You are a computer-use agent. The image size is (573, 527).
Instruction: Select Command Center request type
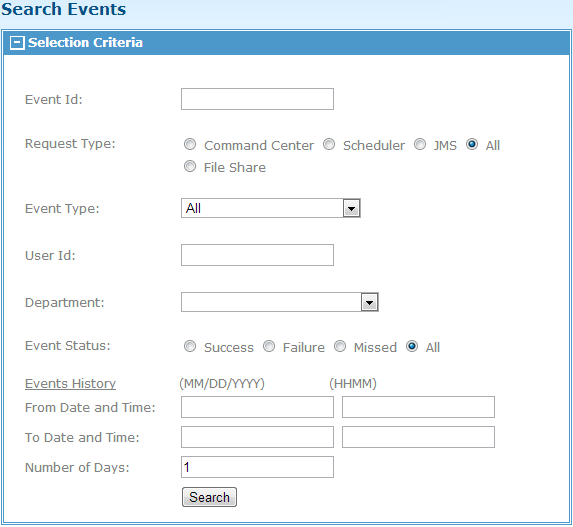tap(190, 144)
